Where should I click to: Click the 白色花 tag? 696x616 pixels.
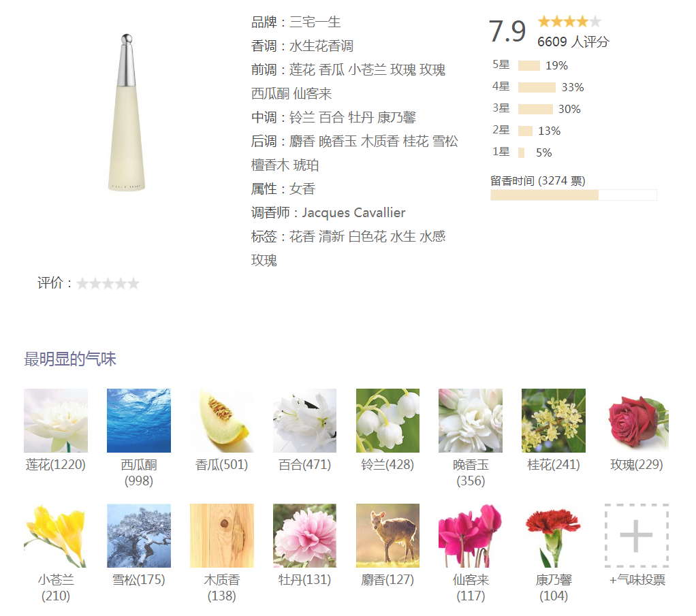[368, 236]
